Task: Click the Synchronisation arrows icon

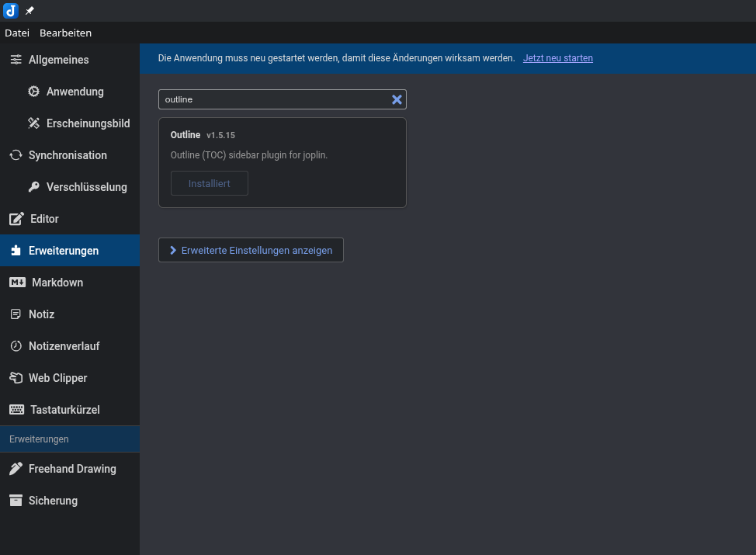Action: click(x=16, y=154)
